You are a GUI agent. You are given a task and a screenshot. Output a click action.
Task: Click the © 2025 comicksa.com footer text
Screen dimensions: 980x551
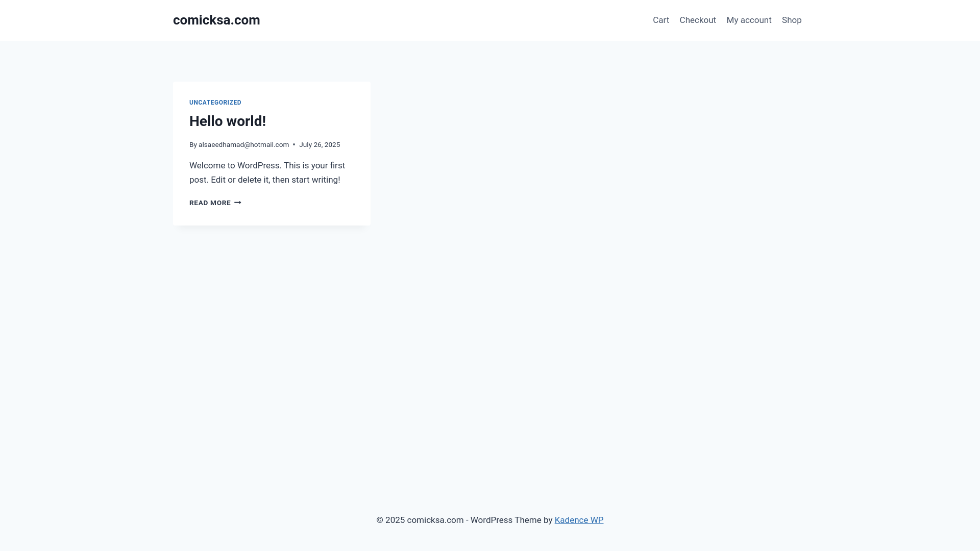[420, 520]
